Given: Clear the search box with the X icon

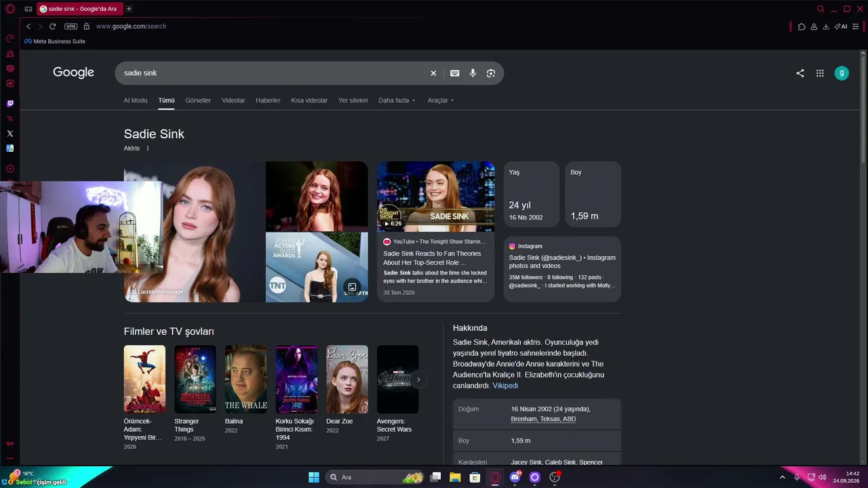Looking at the screenshot, I should [x=433, y=73].
